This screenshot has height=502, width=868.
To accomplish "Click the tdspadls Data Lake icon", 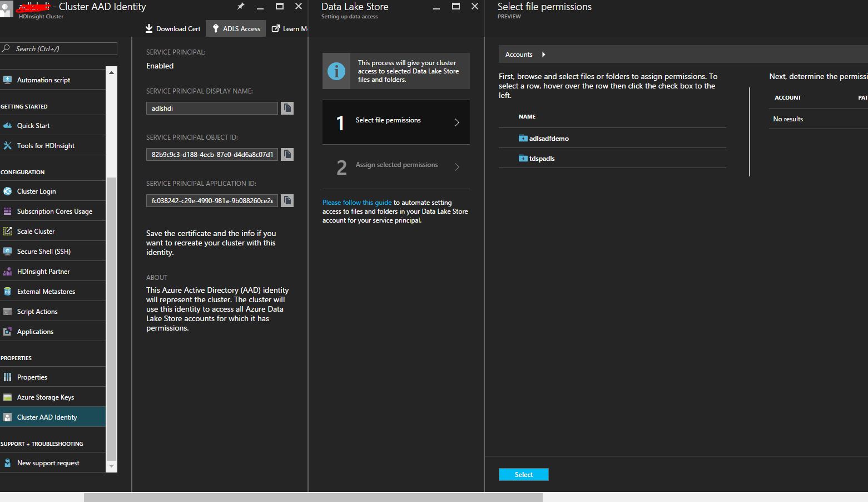I will pyautogui.click(x=523, y=158).
